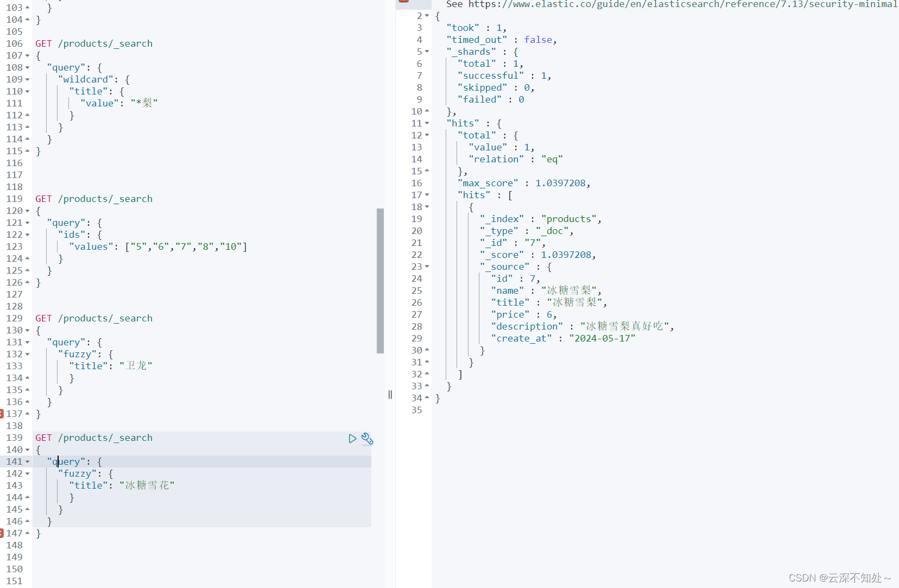This screenshot has width=899, height=588.
Task: Collapse the response root at output line 2
Action: click(x=427, y=16)
